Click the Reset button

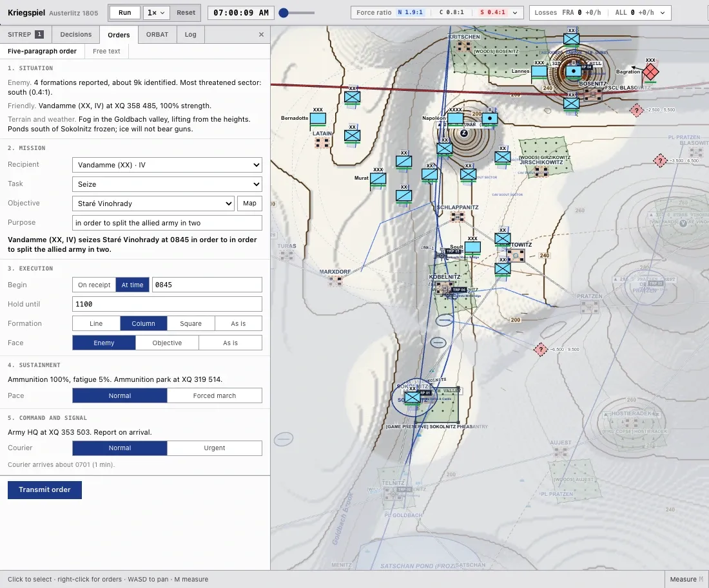(x=186, y=13)
